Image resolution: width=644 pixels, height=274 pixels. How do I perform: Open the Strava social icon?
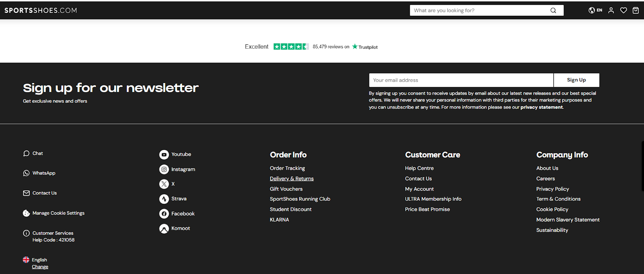point(164,199)
